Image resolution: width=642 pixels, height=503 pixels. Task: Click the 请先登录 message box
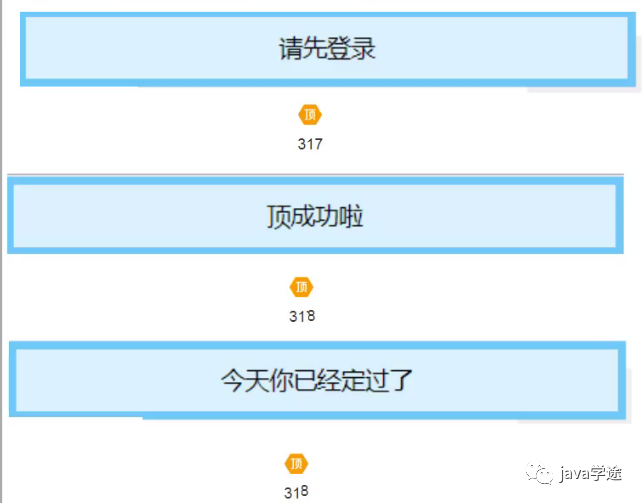(326, 49)
